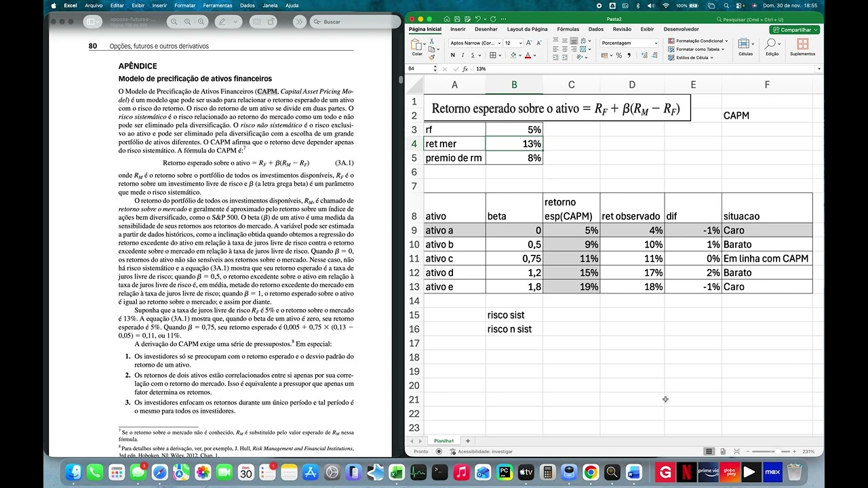This screenshot has height=488, width=868.
Task: Switch to the Desenhar ribbon tab
Action: tap(486, 29)
